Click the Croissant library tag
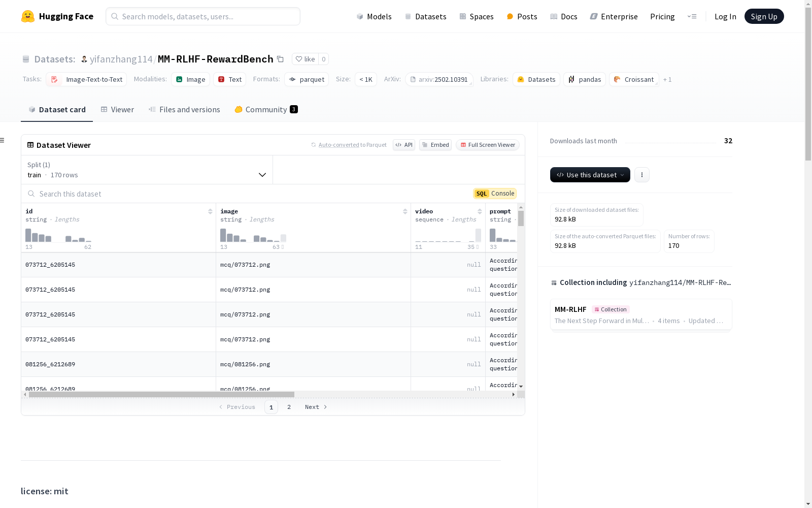 point(634,79)
